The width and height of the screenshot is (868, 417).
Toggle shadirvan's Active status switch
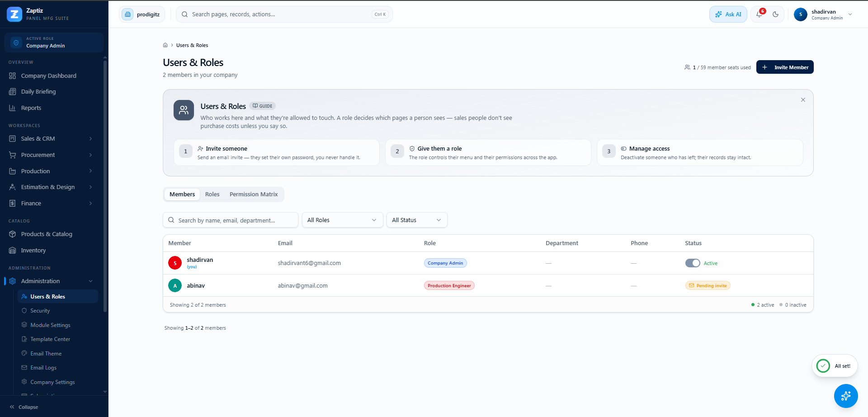(x=693, y=263)
